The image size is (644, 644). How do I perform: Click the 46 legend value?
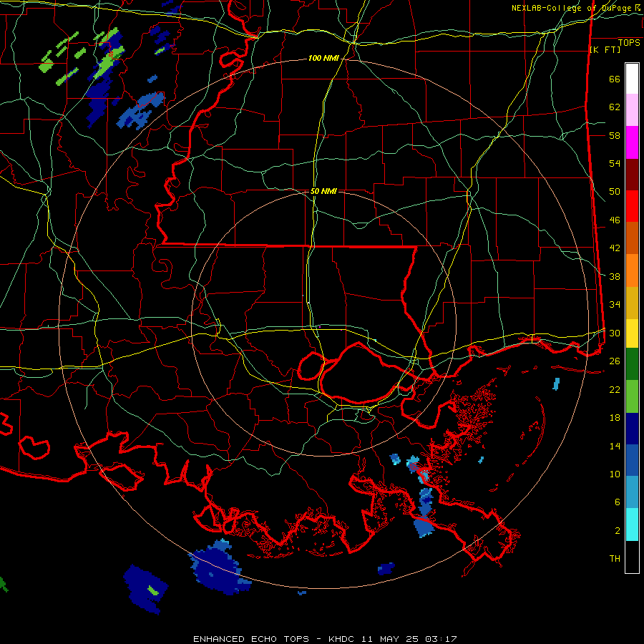(615, 220)
